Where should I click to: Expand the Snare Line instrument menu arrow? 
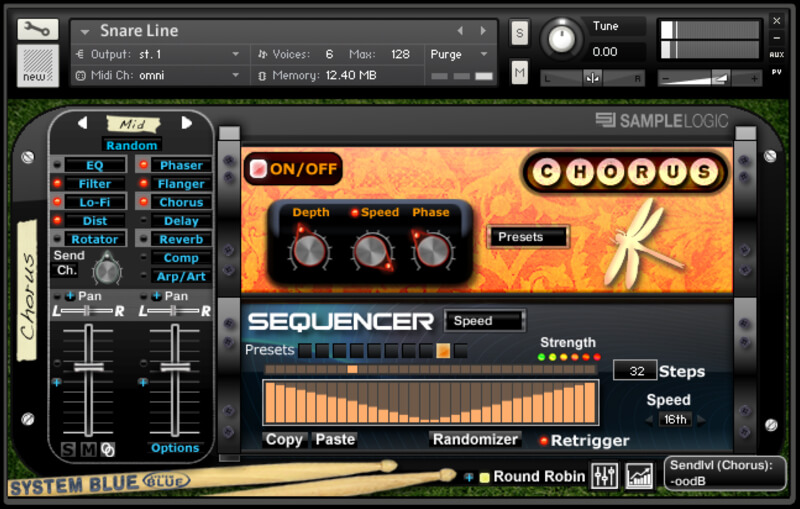click(85, 32)
